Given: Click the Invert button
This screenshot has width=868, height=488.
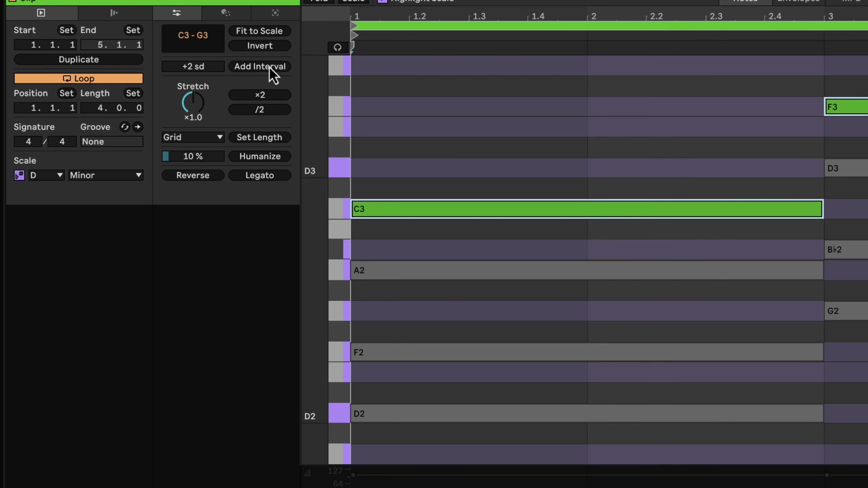Looking at the screenshot, I should coord(259,45).
